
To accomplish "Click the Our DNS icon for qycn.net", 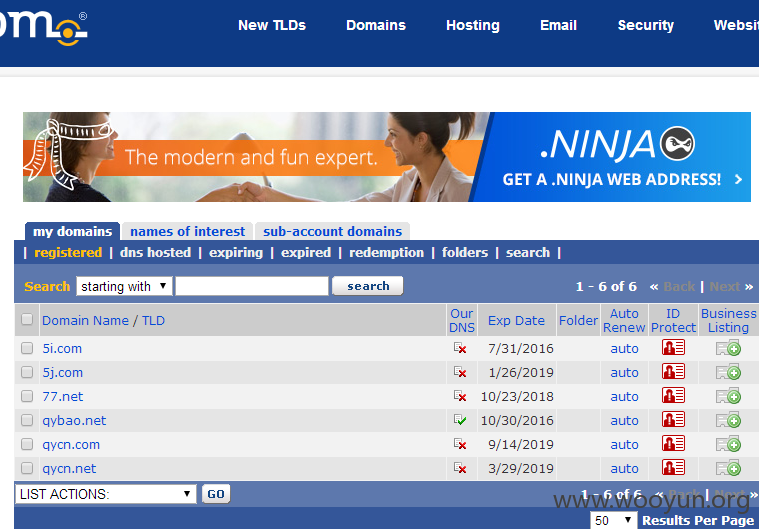I will coord(460,468).
